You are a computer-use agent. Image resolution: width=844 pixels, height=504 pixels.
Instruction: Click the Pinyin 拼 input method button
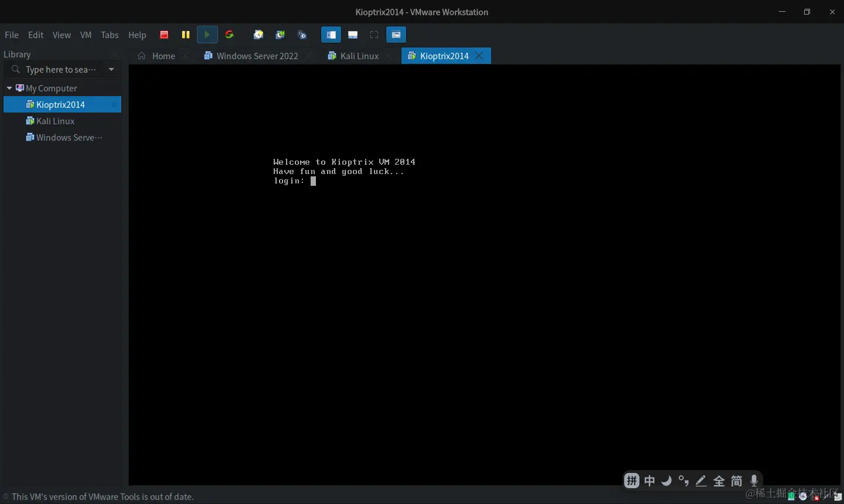tap(631, 481)
